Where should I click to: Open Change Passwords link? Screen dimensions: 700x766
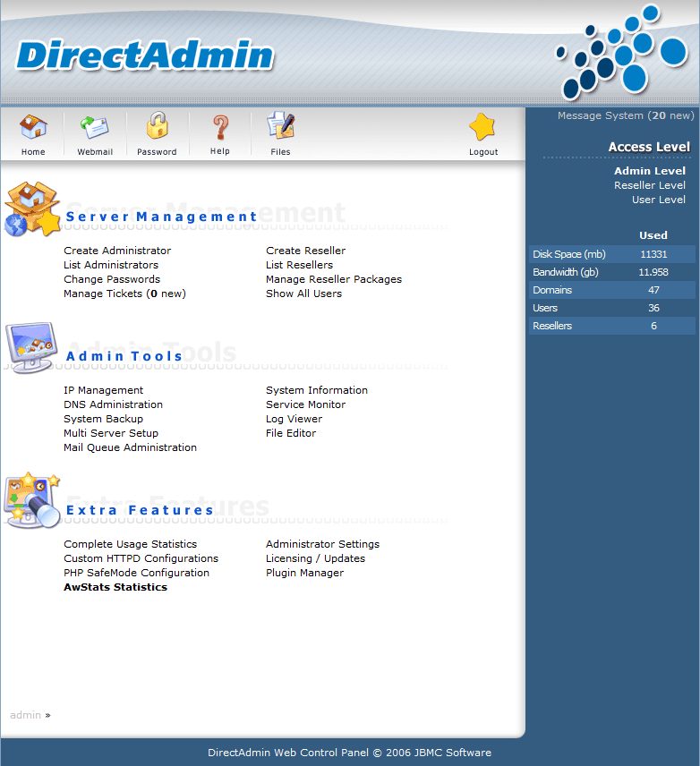pos(112,279)
